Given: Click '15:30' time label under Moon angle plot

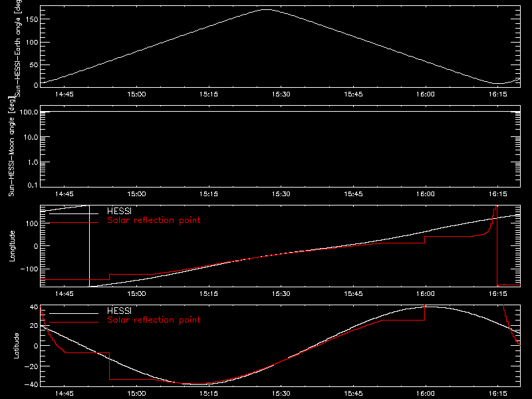Looking at the screenshot, I should (x=281, y=194).
